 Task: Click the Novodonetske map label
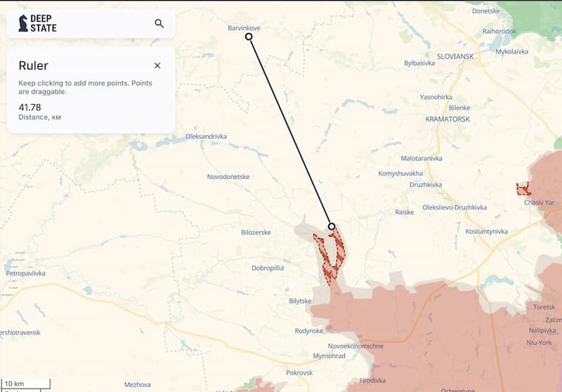pyautogui.click(x=228, y=176)
